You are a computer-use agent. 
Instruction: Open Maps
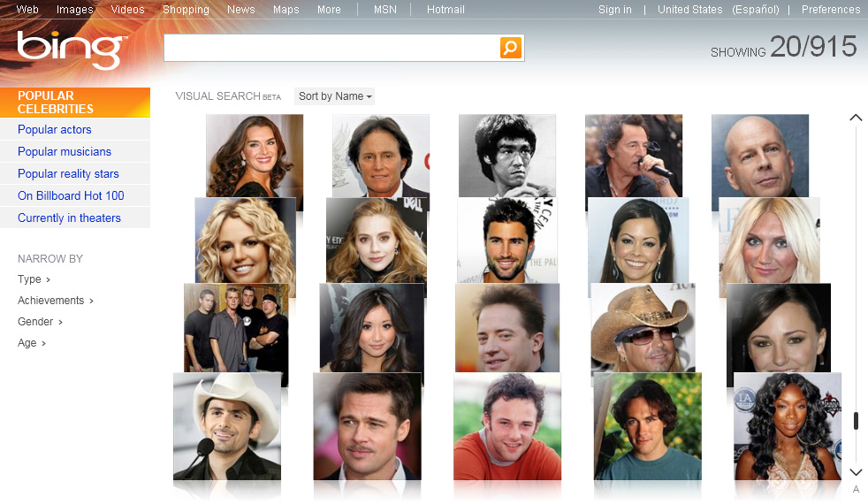[x=286, y=10]
